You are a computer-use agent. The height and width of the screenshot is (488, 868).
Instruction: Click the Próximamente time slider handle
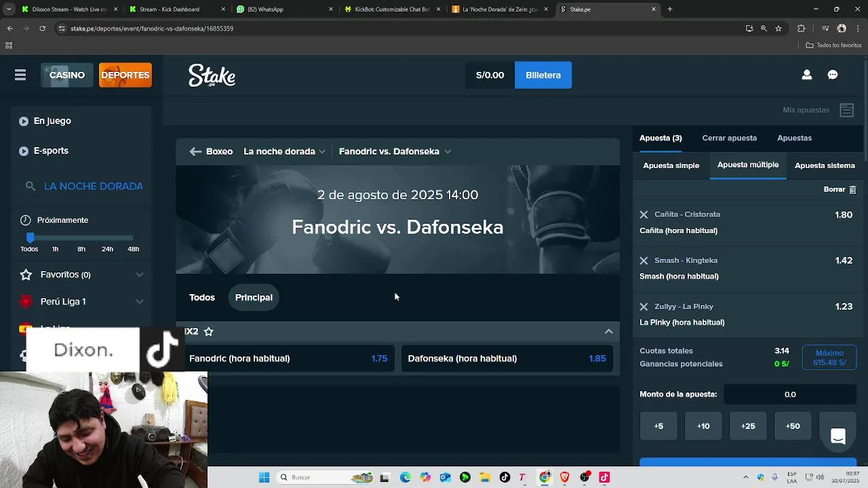[30, 237]
